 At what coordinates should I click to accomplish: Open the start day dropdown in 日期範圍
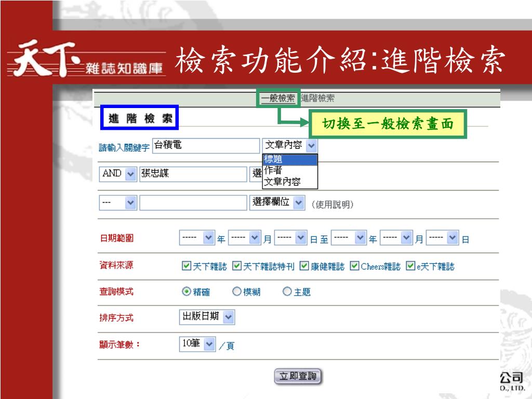pyautogui.click(x=290, y=238)
